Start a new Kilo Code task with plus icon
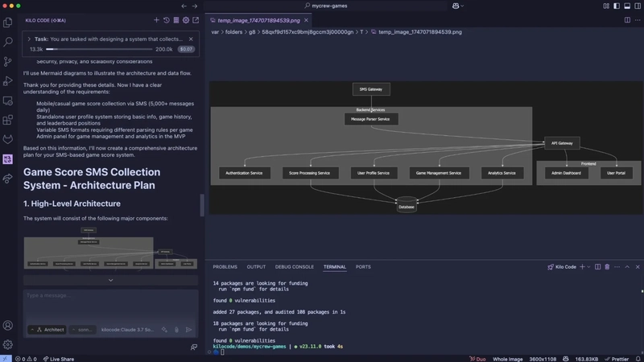 pos(156,20)
